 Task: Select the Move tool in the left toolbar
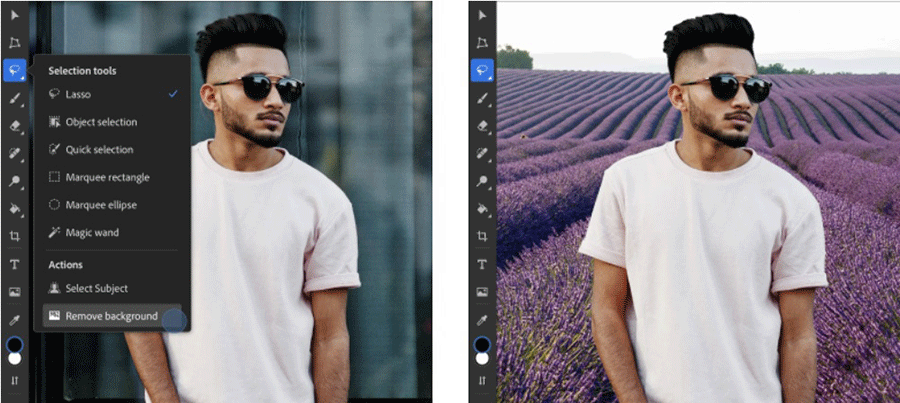point(15,16)
